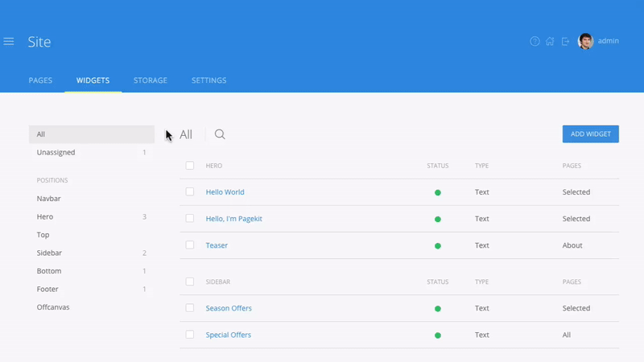
Task: Click the help question mark icon
Action: pos(535,42)
